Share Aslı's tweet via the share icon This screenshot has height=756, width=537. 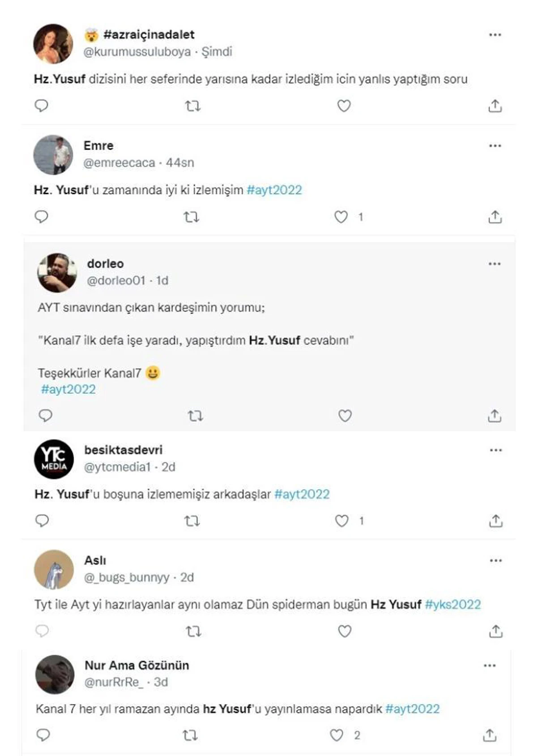tap(495, 631)
